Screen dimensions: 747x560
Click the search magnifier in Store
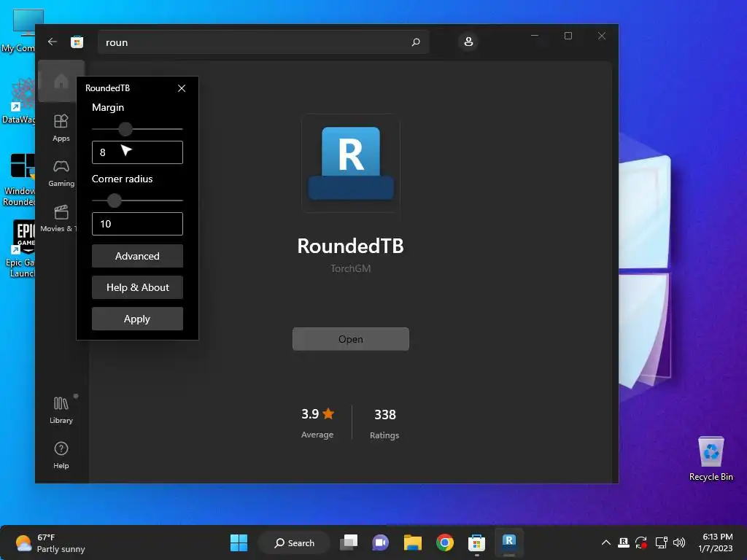coord(415,42)
